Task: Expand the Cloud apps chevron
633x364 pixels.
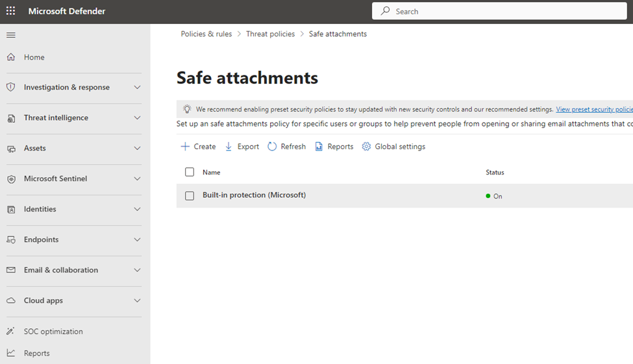Action: pyautogui.click(x=137, y=300)
